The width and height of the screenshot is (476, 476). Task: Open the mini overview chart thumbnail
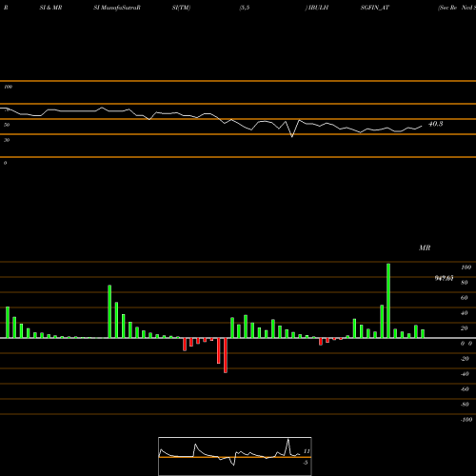[x=235, y=456]
